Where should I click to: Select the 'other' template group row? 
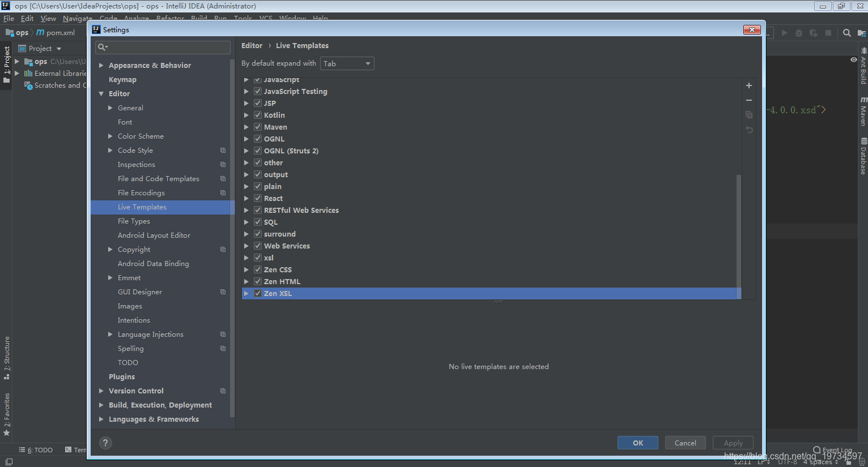[491, 162]
